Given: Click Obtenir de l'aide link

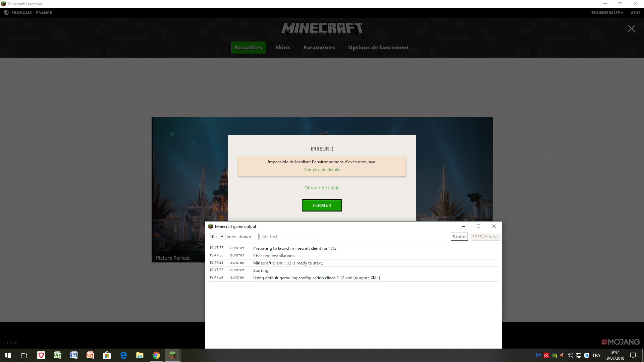Looking at the screenshot, I should pyautogui.click(x=322, y=188).
